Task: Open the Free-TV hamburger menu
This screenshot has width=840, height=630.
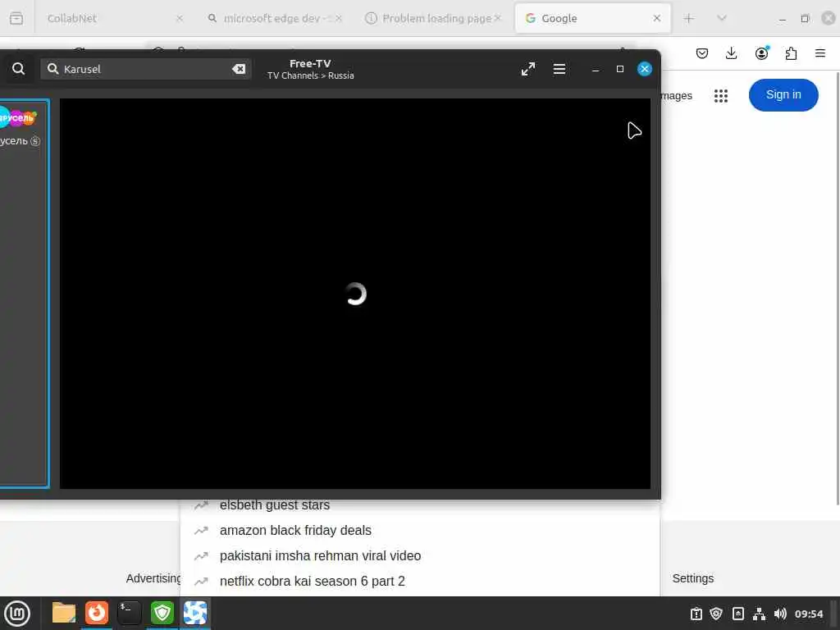Action: (559, 69)
